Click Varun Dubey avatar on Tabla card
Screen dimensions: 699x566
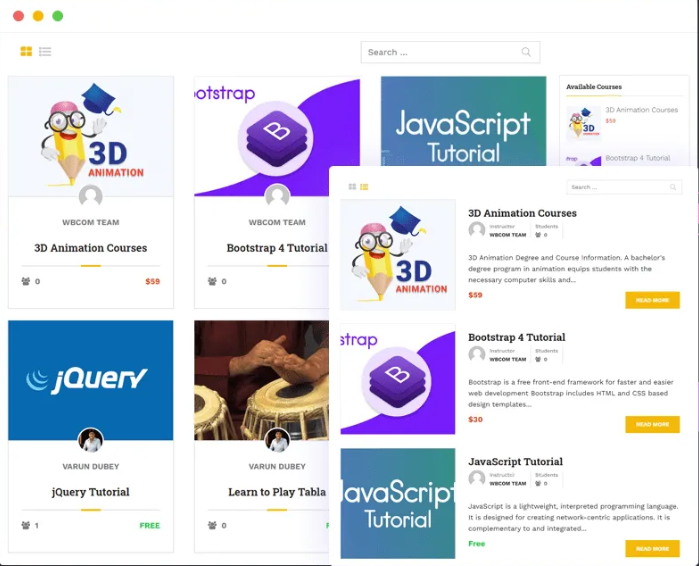pyautogui.click(x=277, y=440)
